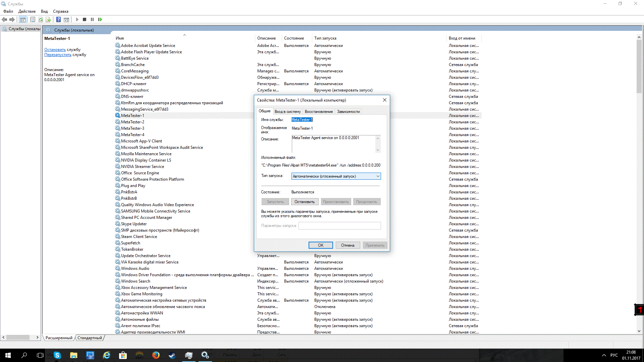Switch to the Вход в систему tab
This screenshot has width=644, height=362.
coord(287,112)
